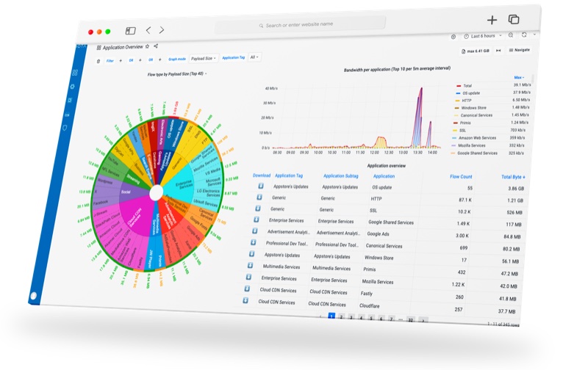Open the Payload Size dropdown

(202, 58)
